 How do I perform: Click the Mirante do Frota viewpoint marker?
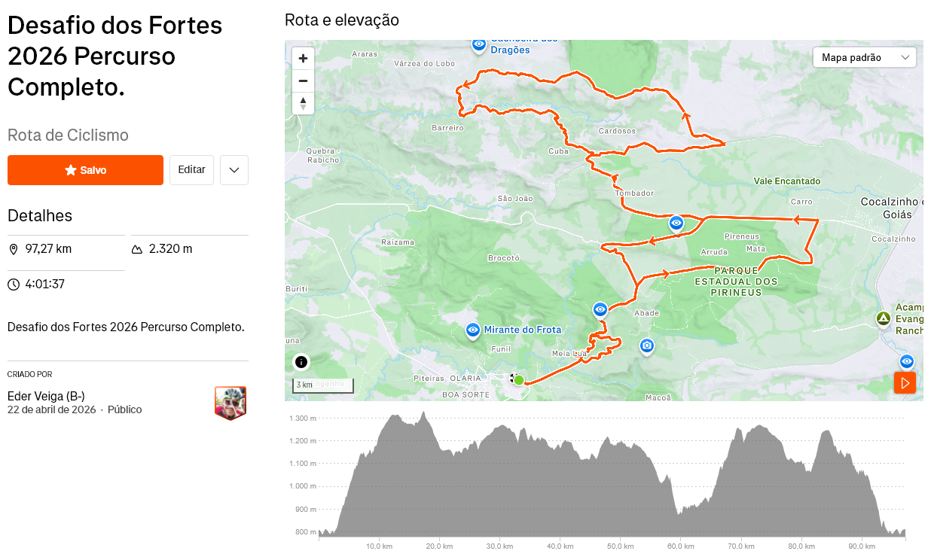473,330
